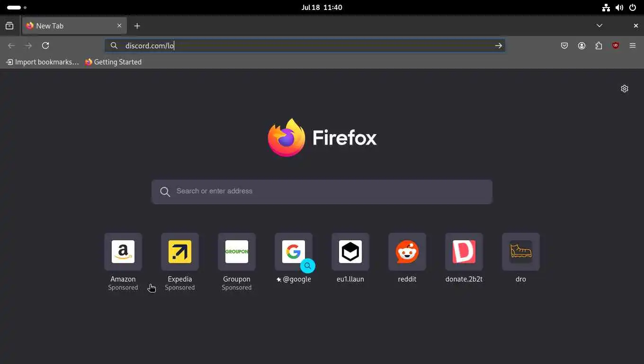Click the volume speaker icon in the top bar
This screenshot has width=644, height=364.
[619, 8]
